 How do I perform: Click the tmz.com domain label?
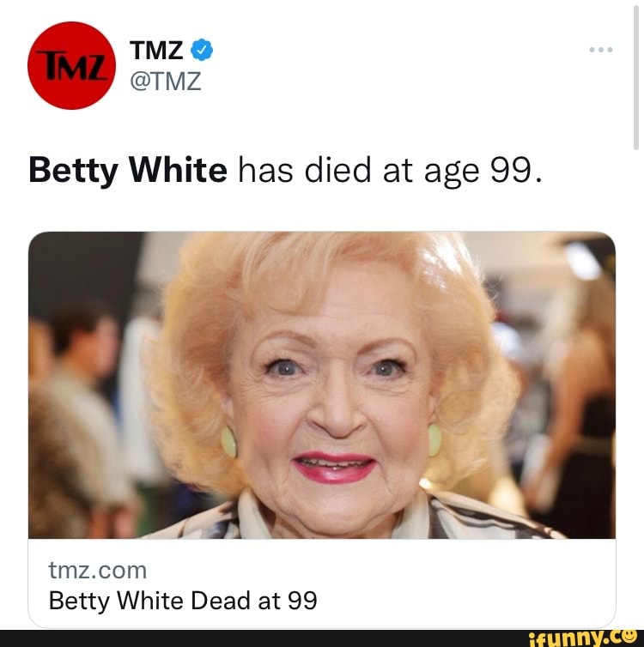[x=98, y=571]
